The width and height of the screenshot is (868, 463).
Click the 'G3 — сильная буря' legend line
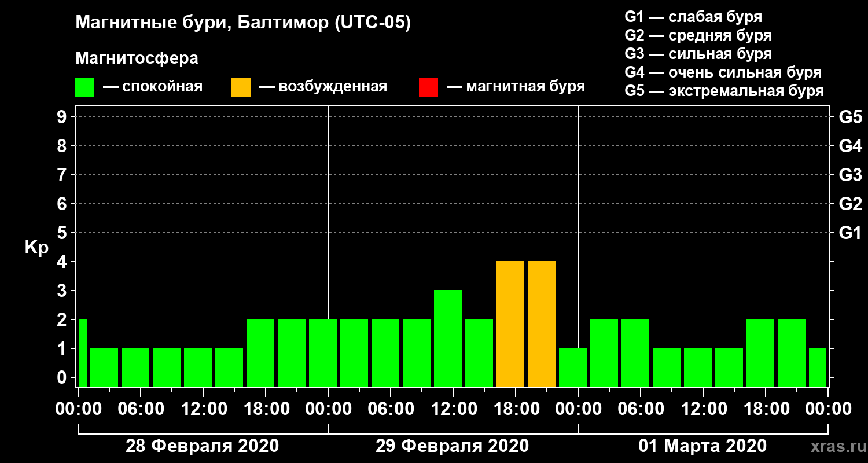coord(698,54)
